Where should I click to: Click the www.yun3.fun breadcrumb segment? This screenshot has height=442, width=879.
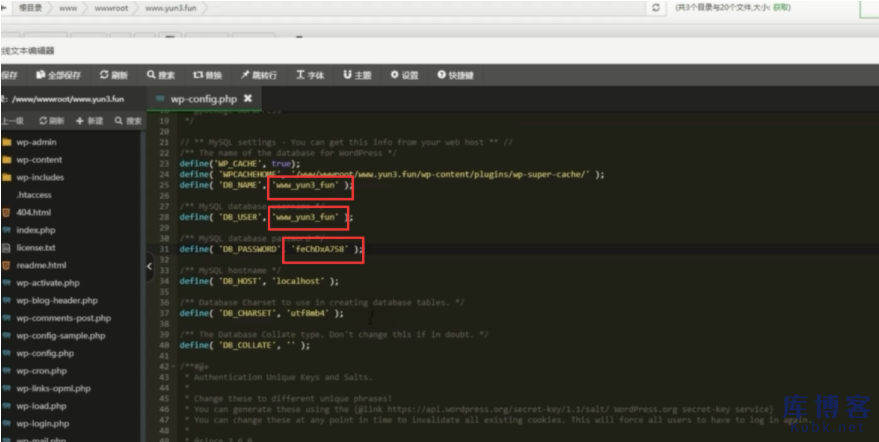171,8
